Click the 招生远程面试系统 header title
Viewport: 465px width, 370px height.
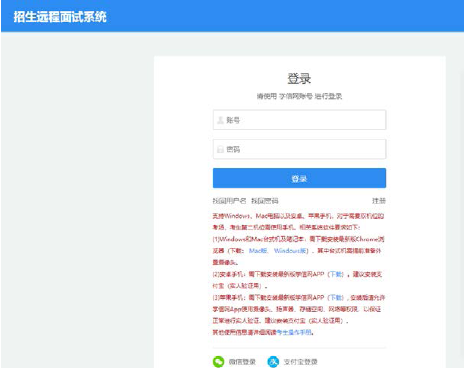tap(60, 17)
